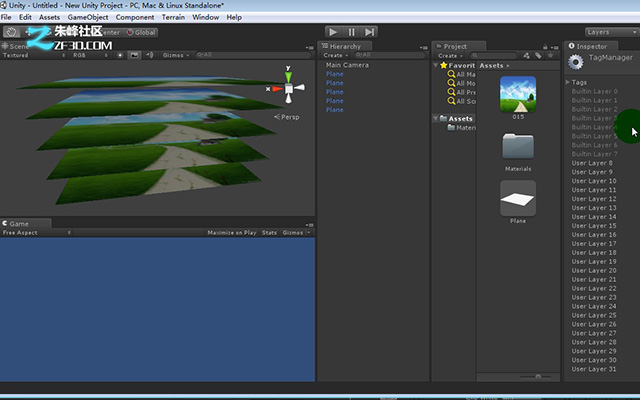
Task: Toggle the Stats button in Game view
Action: tap(269, 233)
